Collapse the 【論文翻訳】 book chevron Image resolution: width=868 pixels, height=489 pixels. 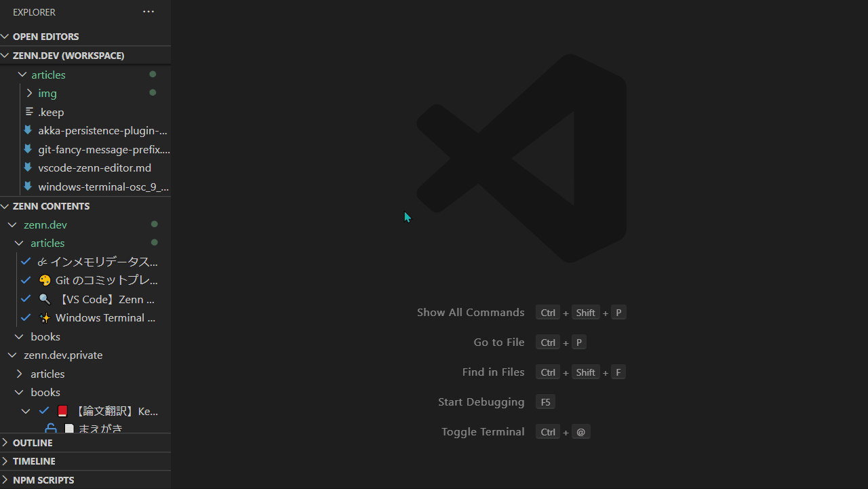pyautogui.click(x=26, y=411)
